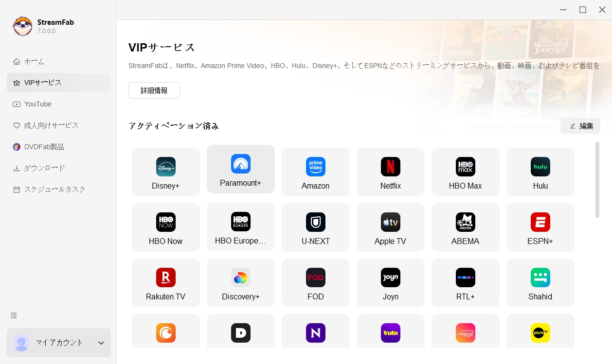Image resolution: width=612 pixels, height=364 pixels.
Task: Open the Paramount+ downloader
Action: (x=240, y=169)
